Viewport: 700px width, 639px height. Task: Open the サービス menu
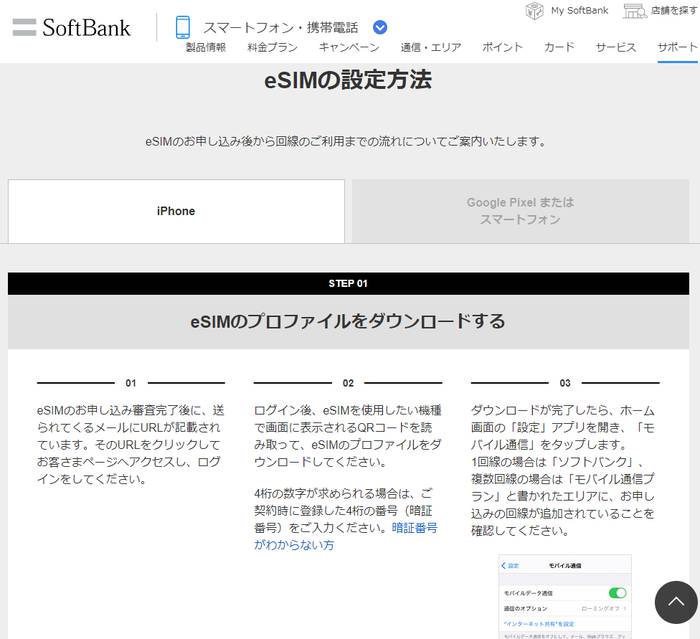[616, 47]
